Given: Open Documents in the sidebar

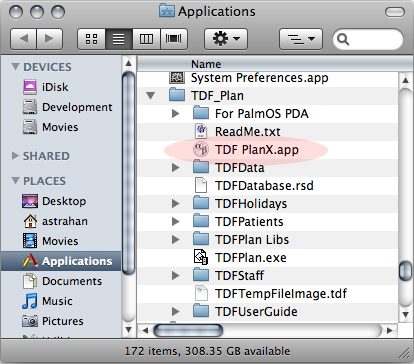Looking at the screenshot, I should [x=62, y=281].
